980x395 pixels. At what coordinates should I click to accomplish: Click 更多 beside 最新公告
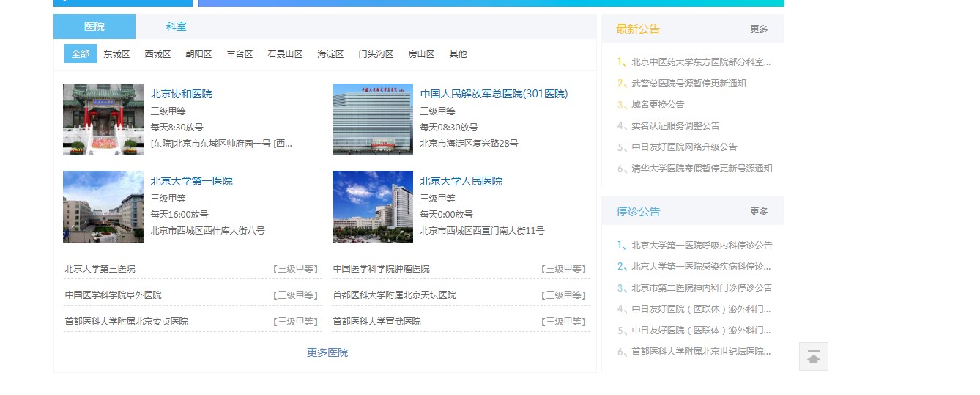coord(759,29)
